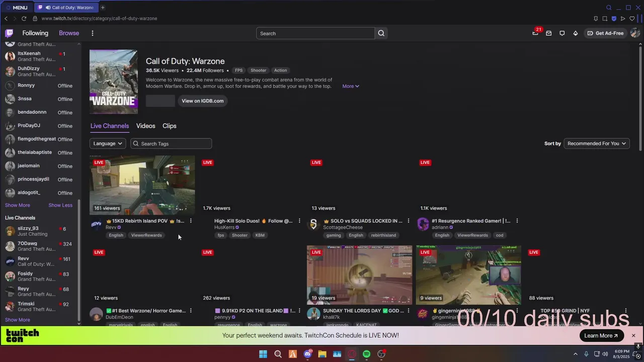Viewport: 644px width, 362px height.
Task: Click the search magnifier button in Twitch
Action: [381, 33]
